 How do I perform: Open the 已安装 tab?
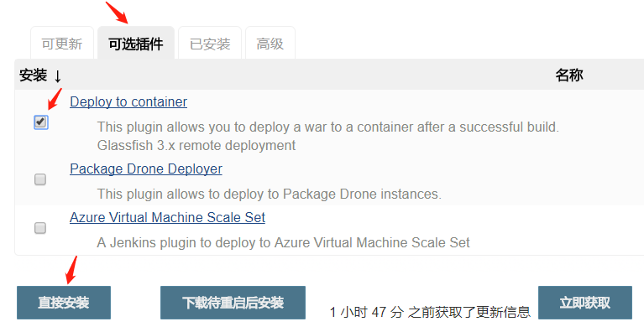tap(210, 44)
